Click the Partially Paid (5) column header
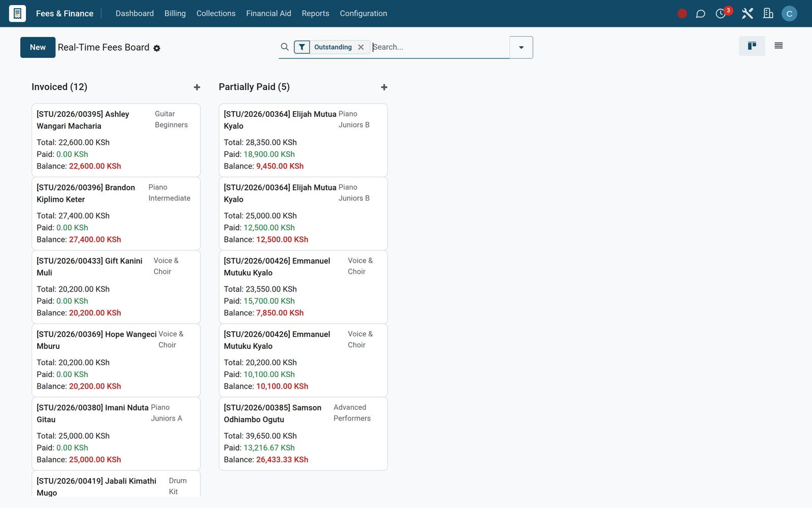Viewport: 812px width, 508px height. tap(254, 87)
